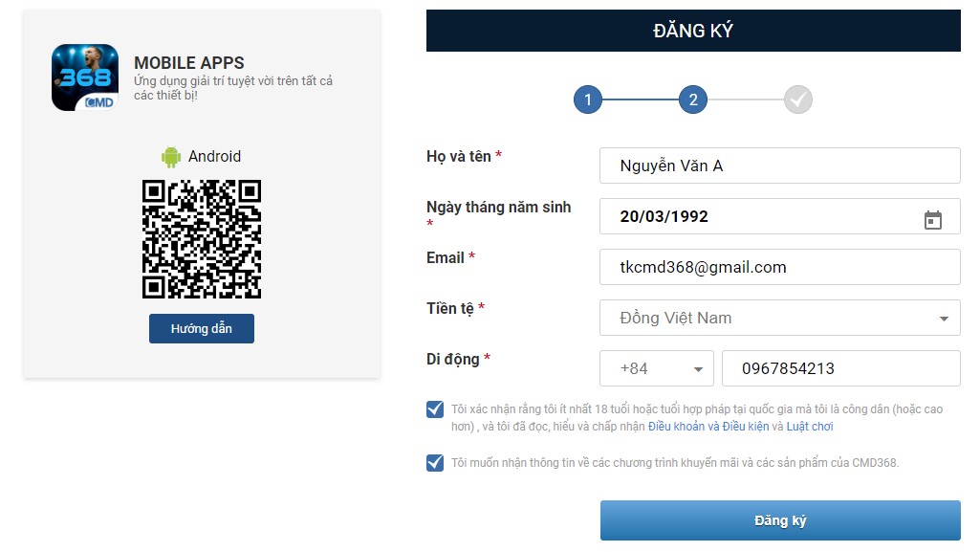Screen dimensions: 980x552
Task: Toggle the age confirmation checkbox
Action: click(435, 409)
